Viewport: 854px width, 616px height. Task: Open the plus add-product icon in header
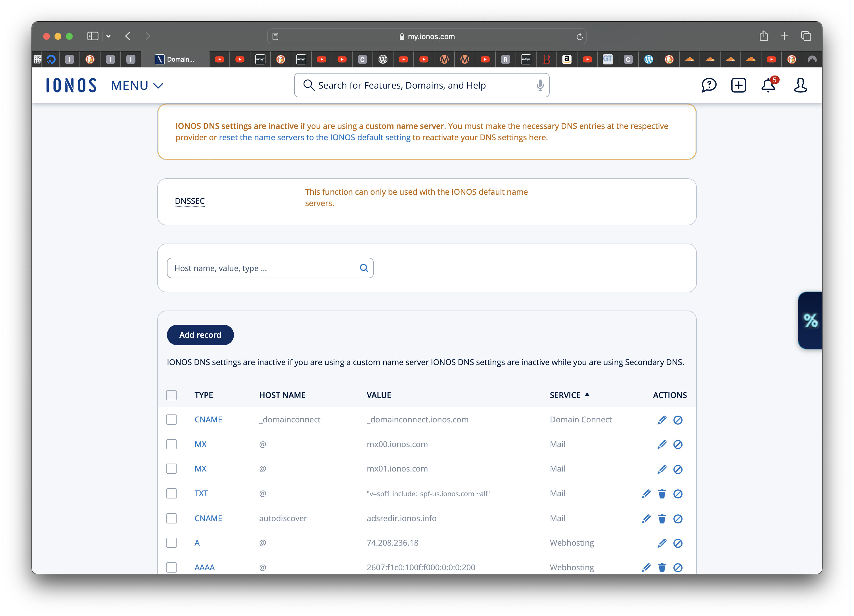click(738, 85)
